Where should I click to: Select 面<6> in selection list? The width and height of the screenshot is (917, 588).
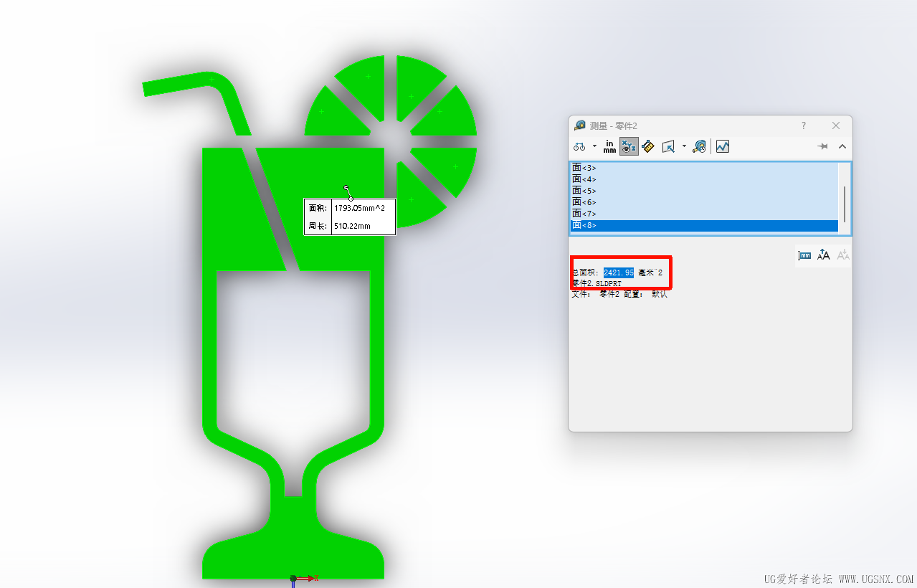pyautogui.click(x=704, y=202)
